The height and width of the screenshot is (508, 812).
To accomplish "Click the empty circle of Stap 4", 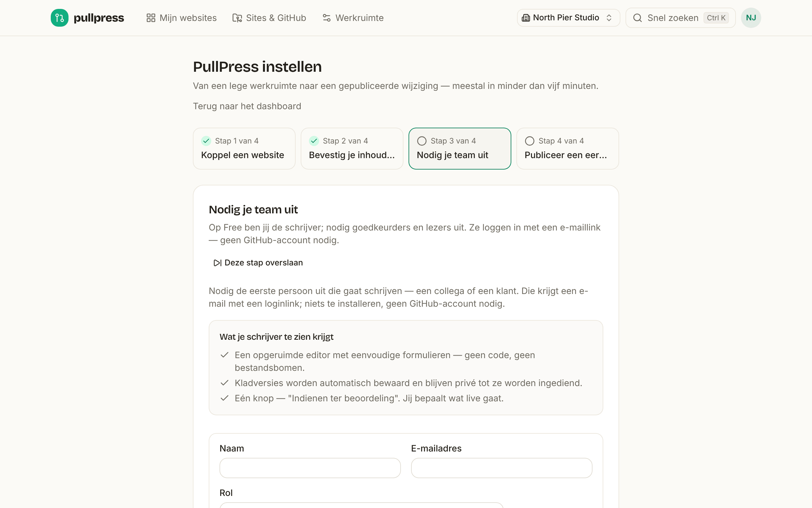I will (529, 141).
